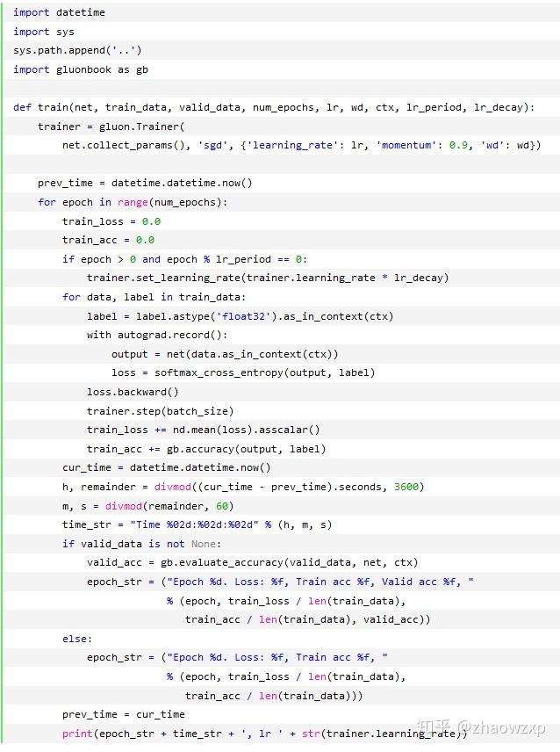Click the softmax_cross_entropy loss line
560x752 pixels.
(x=243, y=373)
